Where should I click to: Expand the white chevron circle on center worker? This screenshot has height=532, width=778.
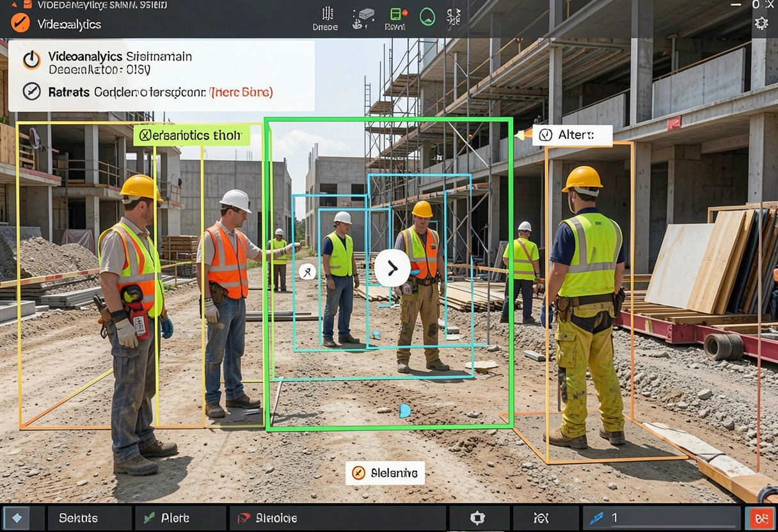[392, 268]
